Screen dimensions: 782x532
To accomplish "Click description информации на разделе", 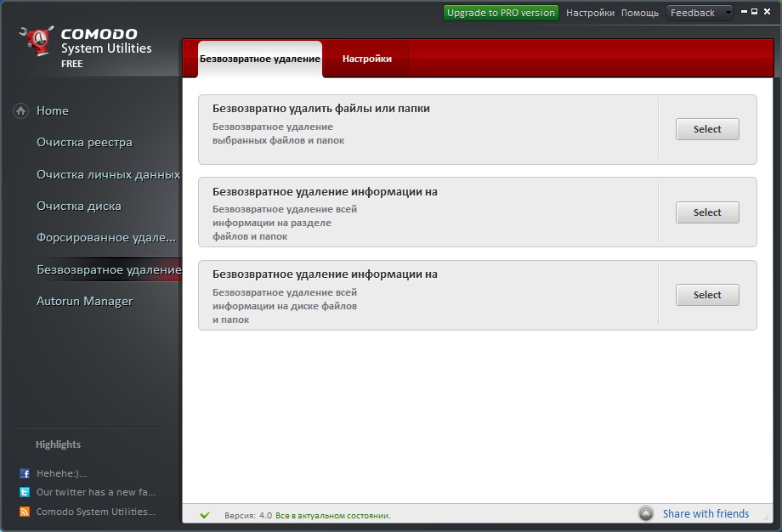I will click(272, 223).
